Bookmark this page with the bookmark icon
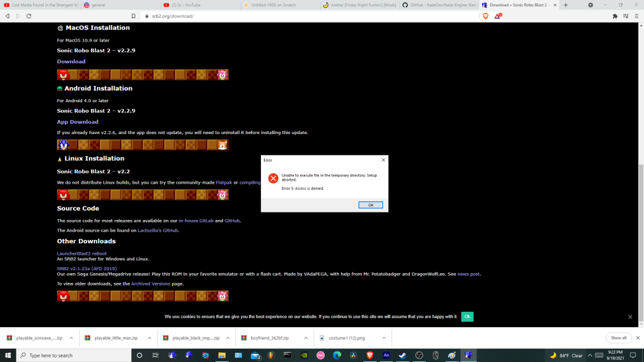This screenshot has height=362, width=644. click(134, 16)
